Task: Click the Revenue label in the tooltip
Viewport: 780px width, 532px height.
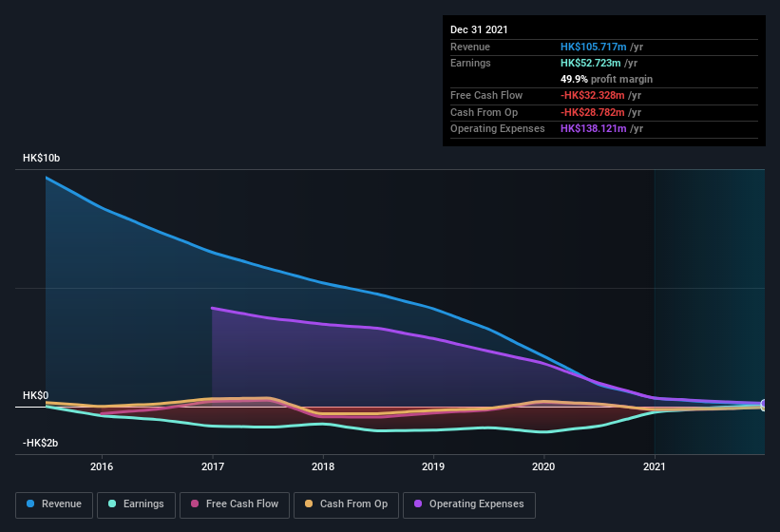Action: coord(470,47)
